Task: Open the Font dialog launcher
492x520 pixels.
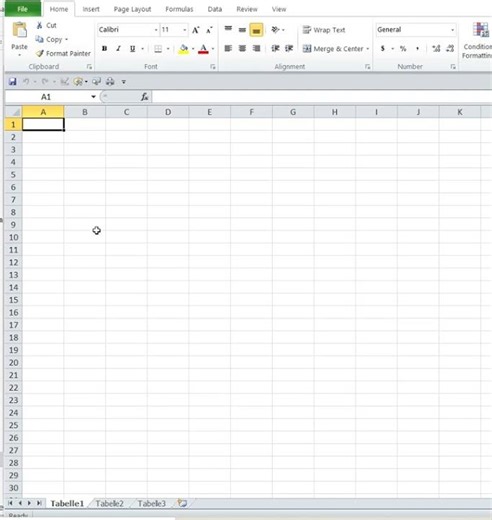Action: pyautogui.click(x=213, y=67)
